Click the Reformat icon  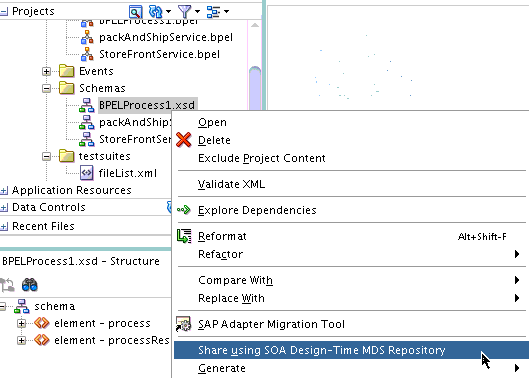(x=184, y=236)
